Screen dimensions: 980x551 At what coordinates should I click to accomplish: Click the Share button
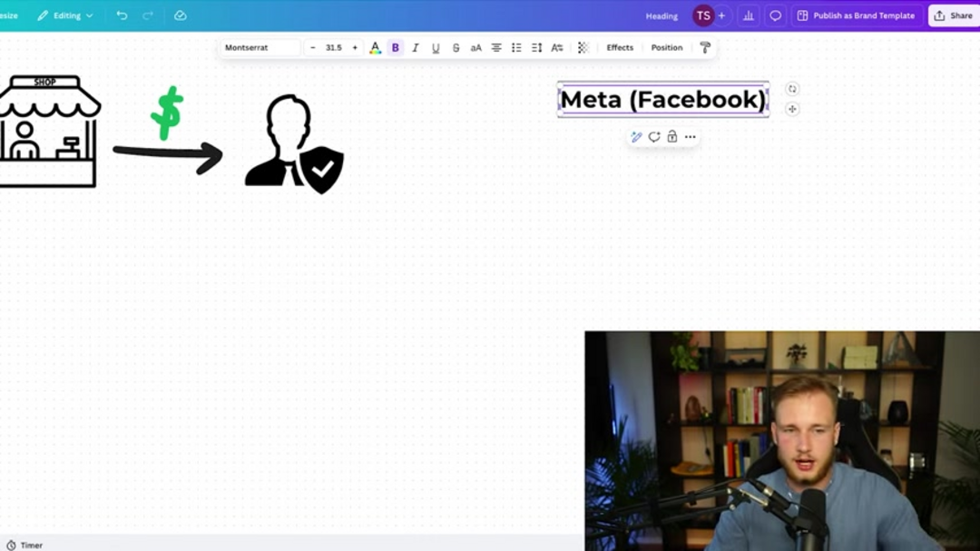pyautogui.click(x=954, y=15)
